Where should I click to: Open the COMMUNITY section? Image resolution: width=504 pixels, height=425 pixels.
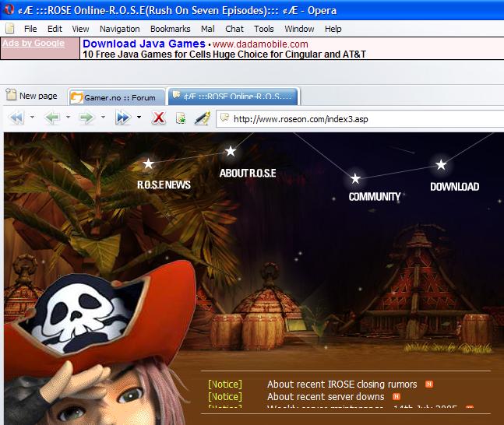click(x=375, y=197)
